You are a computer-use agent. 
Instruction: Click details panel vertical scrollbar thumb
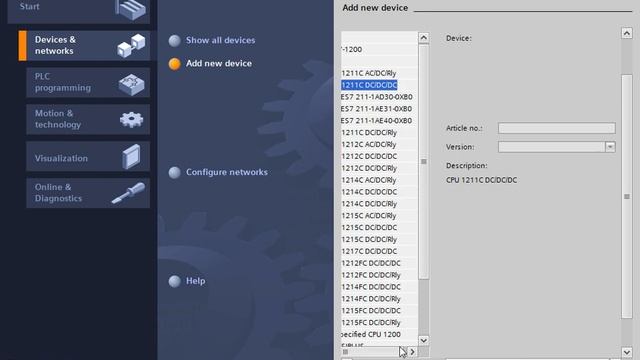pyautogui.click(x=627, y=196)
